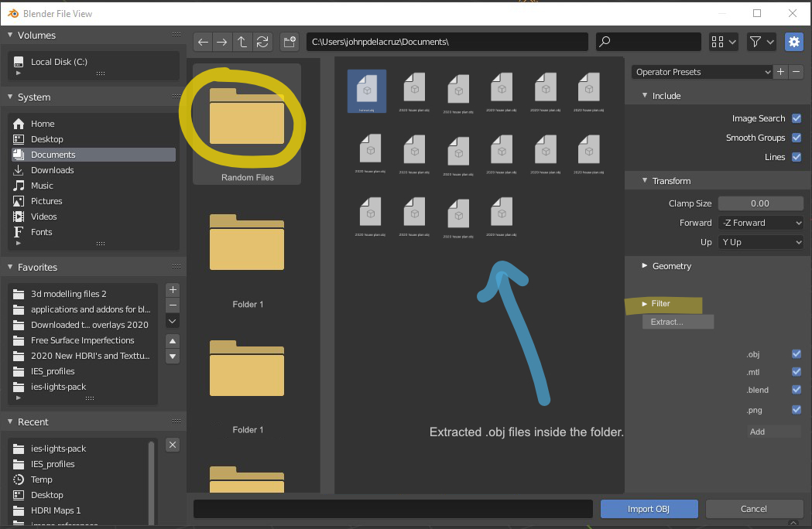Change the display mode thumbnails button
This screenshot has height=529, width=812.
(x=724, y=42)
